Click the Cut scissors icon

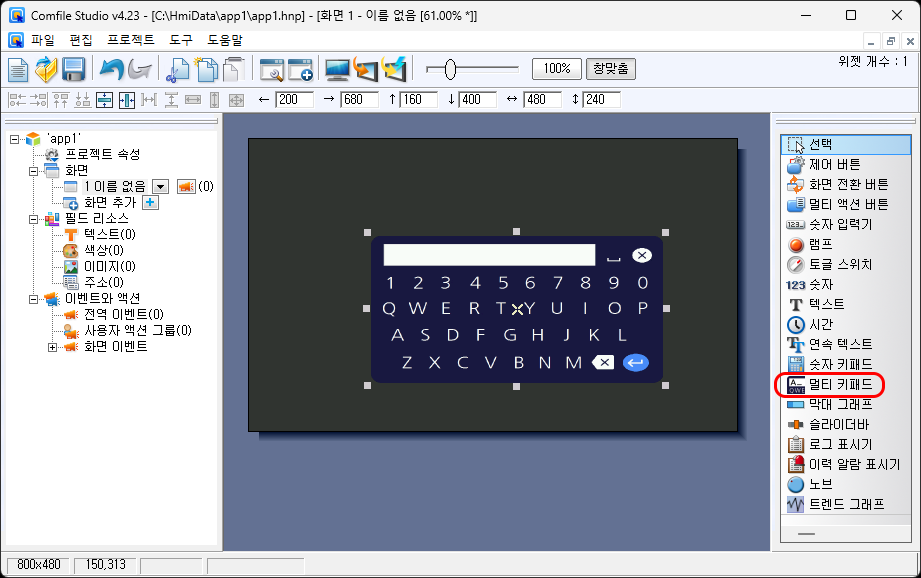pos(178,69)
